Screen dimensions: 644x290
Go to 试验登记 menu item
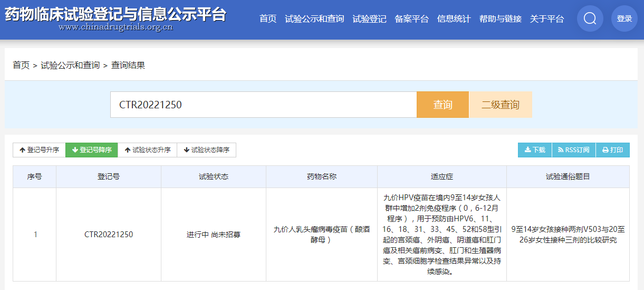(x=369, y=19)
